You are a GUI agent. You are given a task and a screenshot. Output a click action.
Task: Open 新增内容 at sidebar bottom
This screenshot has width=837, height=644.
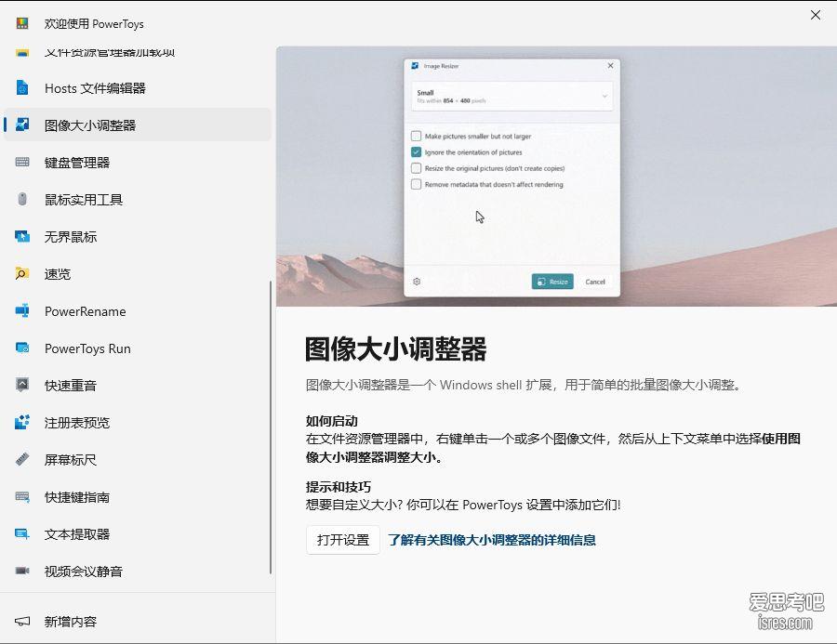138,622
